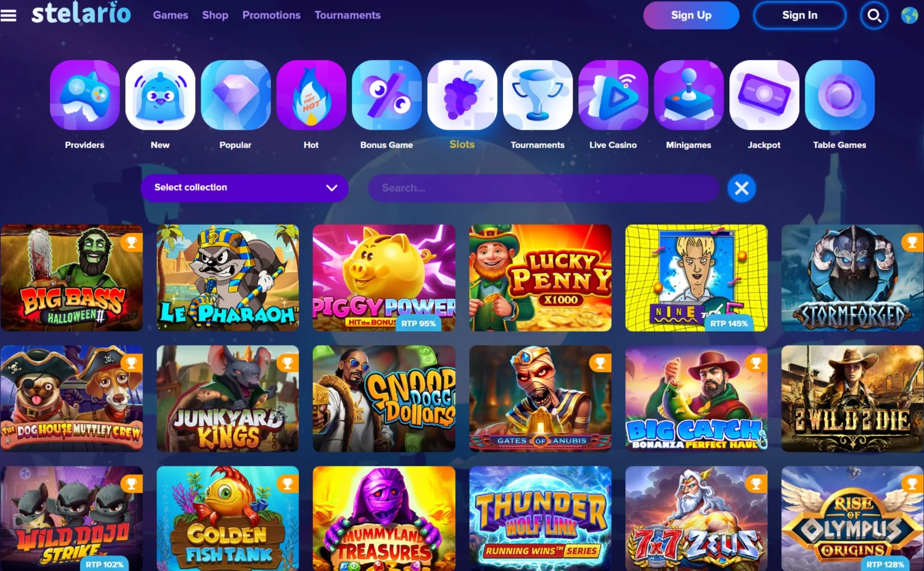Click the magnifier search icon in header

(874, 15)
